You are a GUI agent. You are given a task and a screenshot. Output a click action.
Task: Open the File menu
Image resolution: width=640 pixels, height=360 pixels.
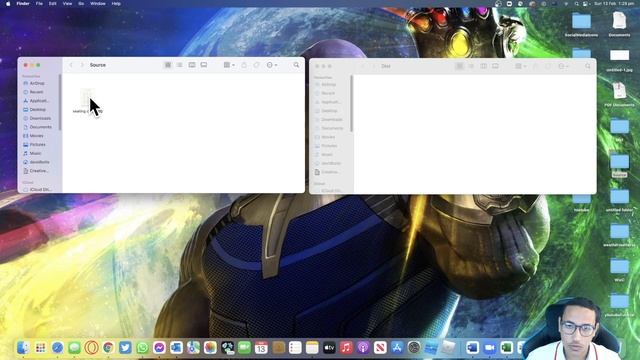(39, 4)
